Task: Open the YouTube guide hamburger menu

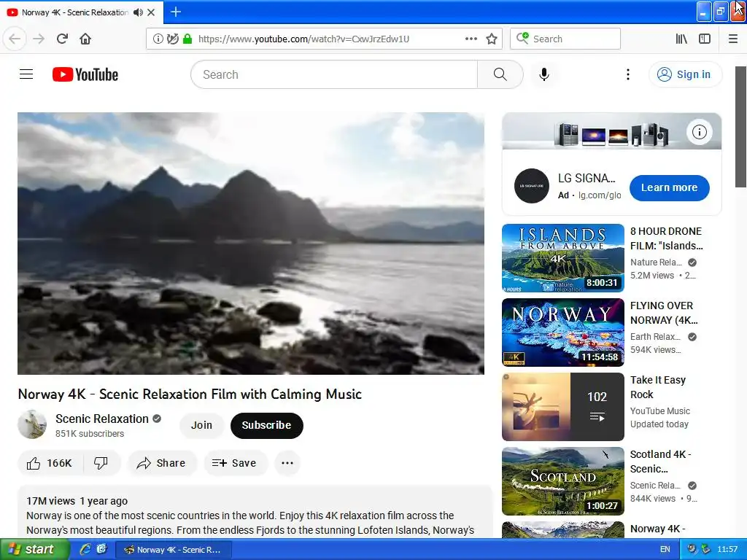Action: [x=26, y=74]
